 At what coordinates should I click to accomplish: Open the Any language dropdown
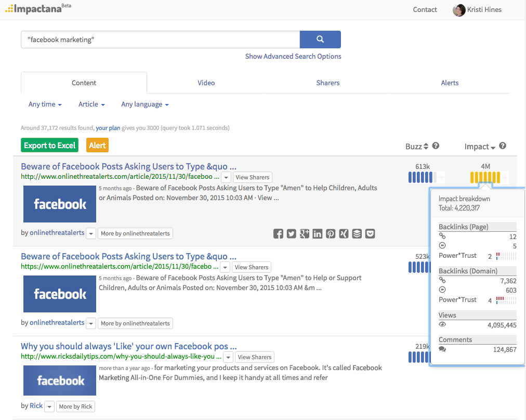(145, 104)
